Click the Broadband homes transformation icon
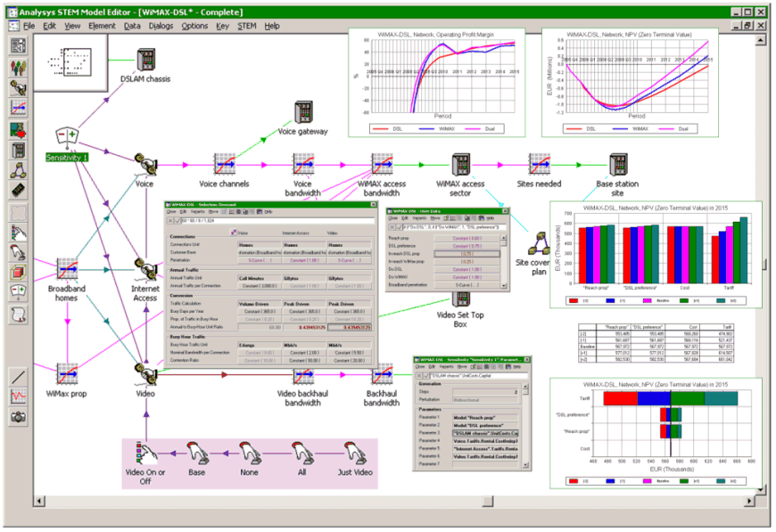776x532 pixels. tap(67, 269)
